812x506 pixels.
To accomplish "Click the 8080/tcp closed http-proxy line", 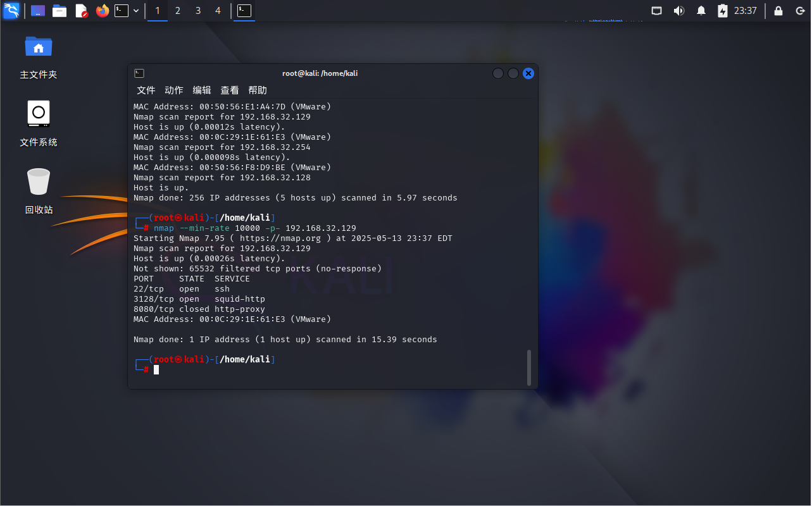I will click(x=199, y=309).
